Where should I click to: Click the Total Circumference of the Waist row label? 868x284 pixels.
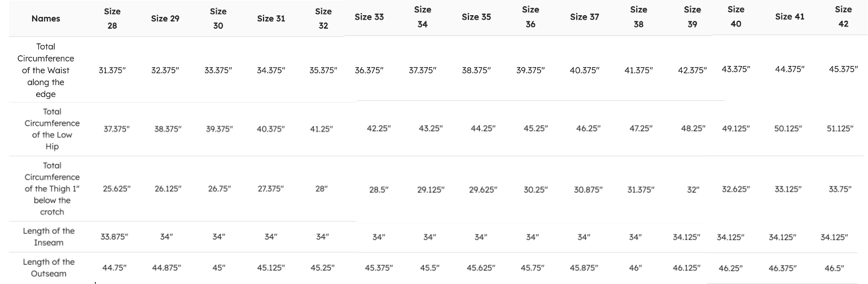46,70
